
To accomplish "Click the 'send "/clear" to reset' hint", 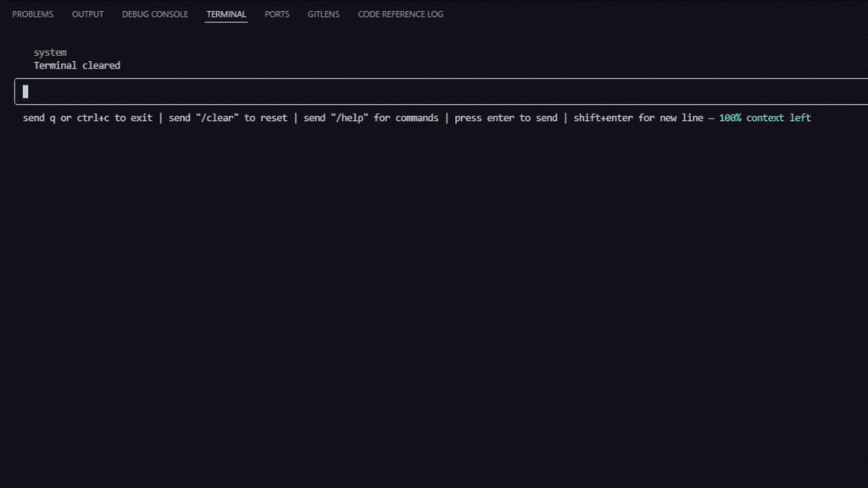I will pos(228,118).
